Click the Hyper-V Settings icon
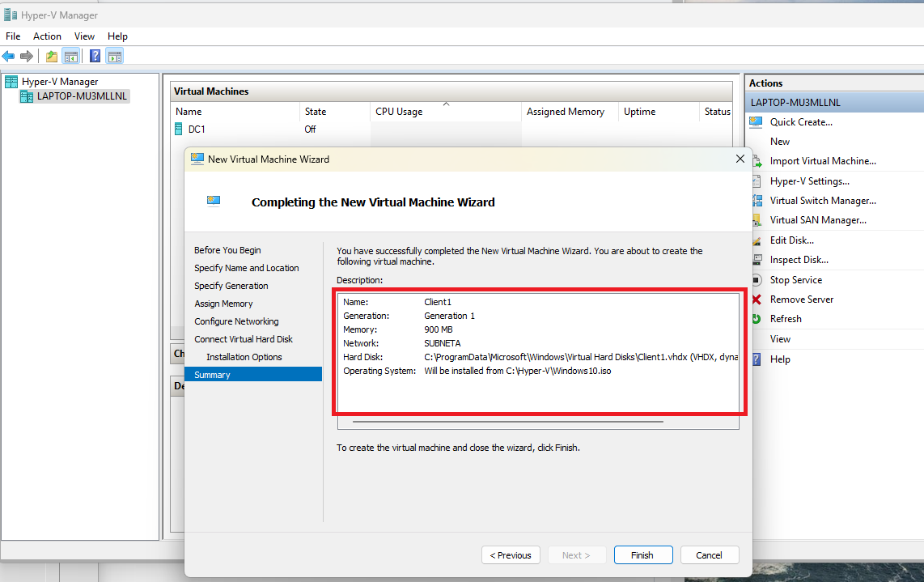924x582 pixels. [757, 181]
